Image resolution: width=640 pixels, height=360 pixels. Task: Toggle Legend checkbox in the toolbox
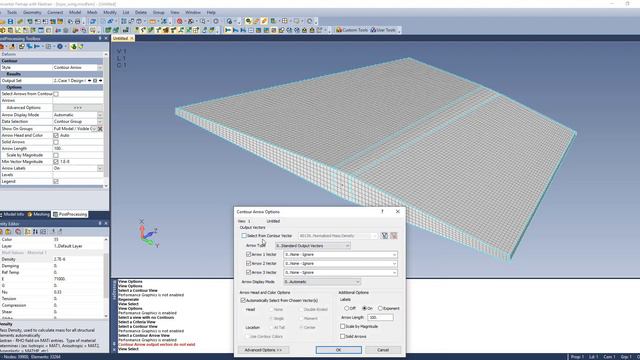point(56,181)
